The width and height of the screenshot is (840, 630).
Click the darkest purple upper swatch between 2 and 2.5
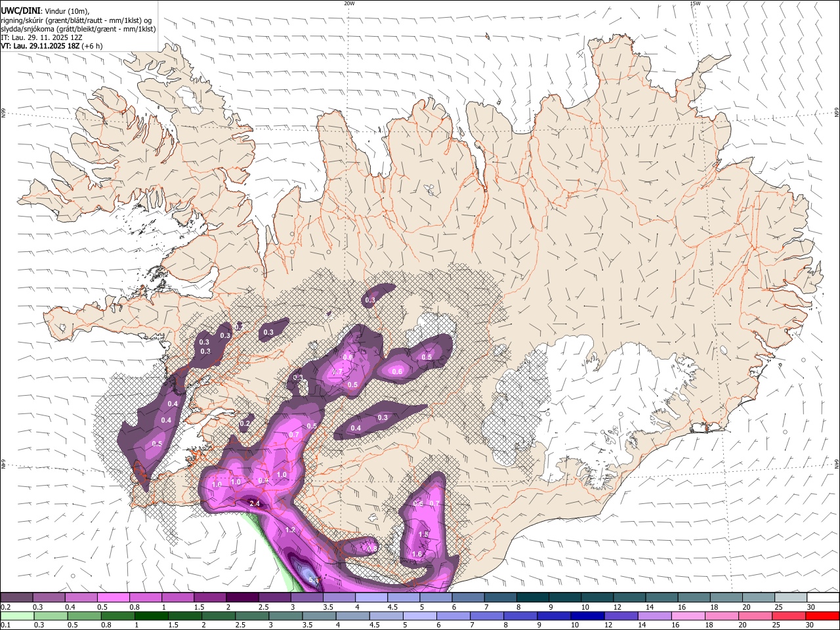click(242, 598)
